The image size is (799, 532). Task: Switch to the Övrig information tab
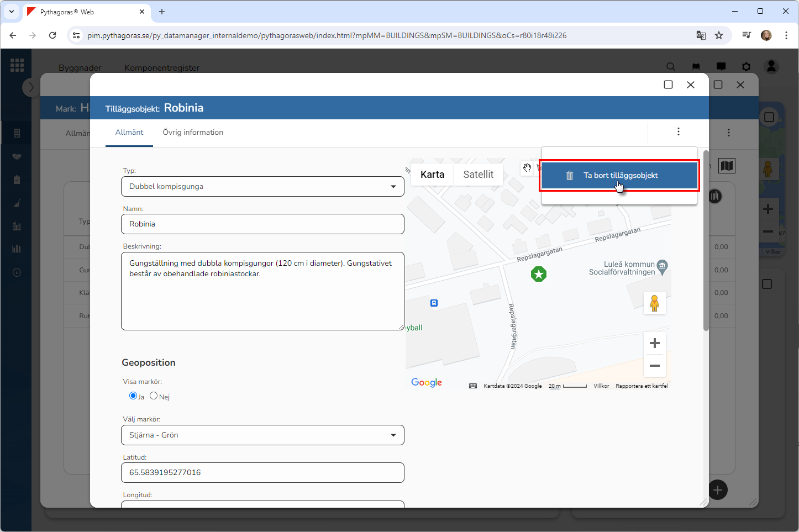[x=193, y=133]
